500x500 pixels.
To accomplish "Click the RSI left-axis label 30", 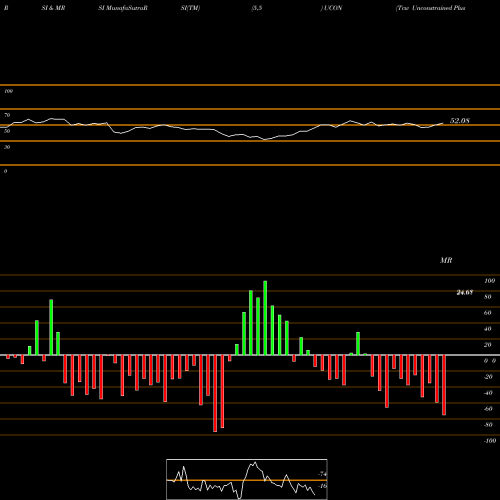I will click(7, 147).
